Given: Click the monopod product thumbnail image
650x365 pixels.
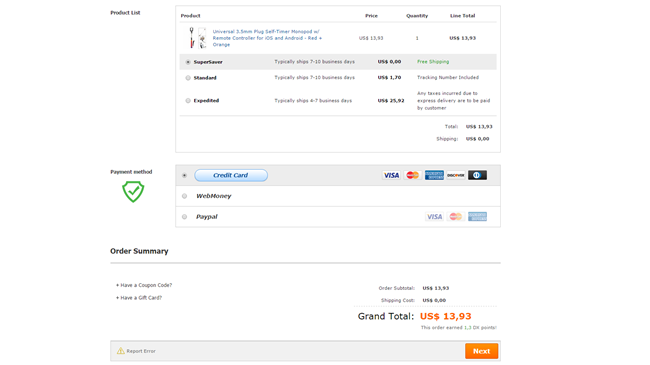Looking at the screenshot, I should pyautogui.click(x=197, y=38).
